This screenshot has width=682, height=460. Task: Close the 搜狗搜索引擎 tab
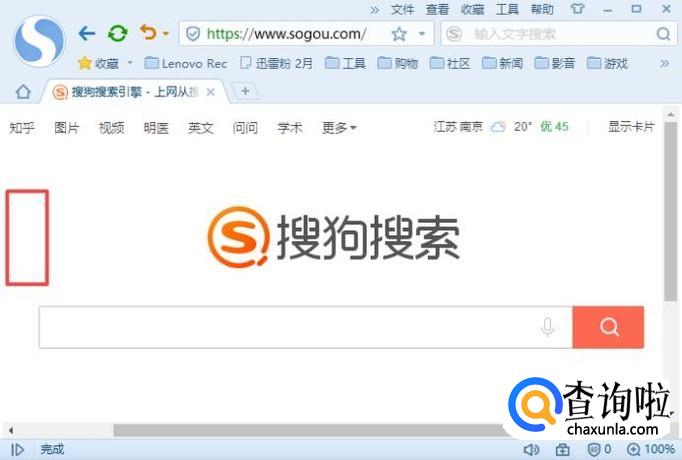click(x=211, y=92)
